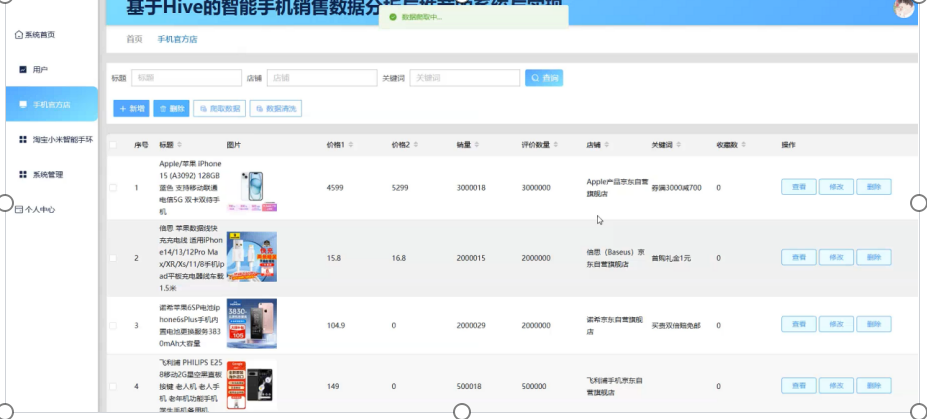Click 删除 for row 3 诺希 battery
927x419 pixels.
pos(874,324)
